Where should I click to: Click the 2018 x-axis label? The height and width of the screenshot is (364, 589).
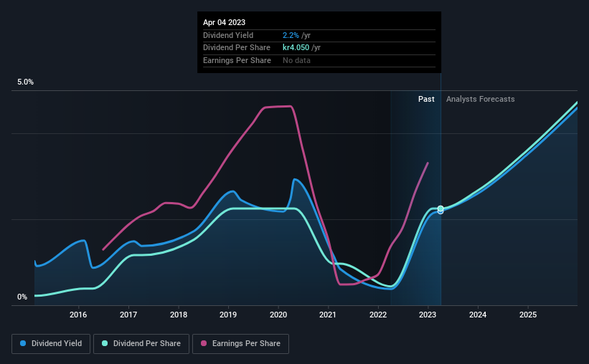pyautogui.click(x=179, y=315)
